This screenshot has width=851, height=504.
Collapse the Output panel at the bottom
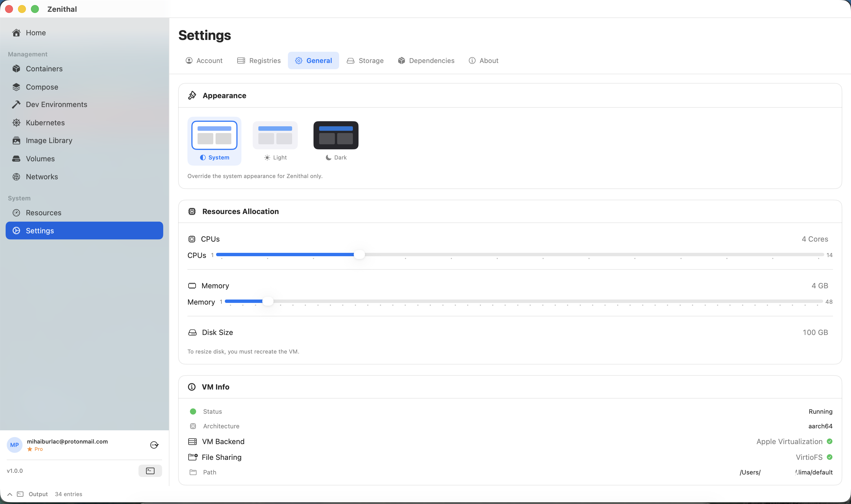[x=9, y=494]
